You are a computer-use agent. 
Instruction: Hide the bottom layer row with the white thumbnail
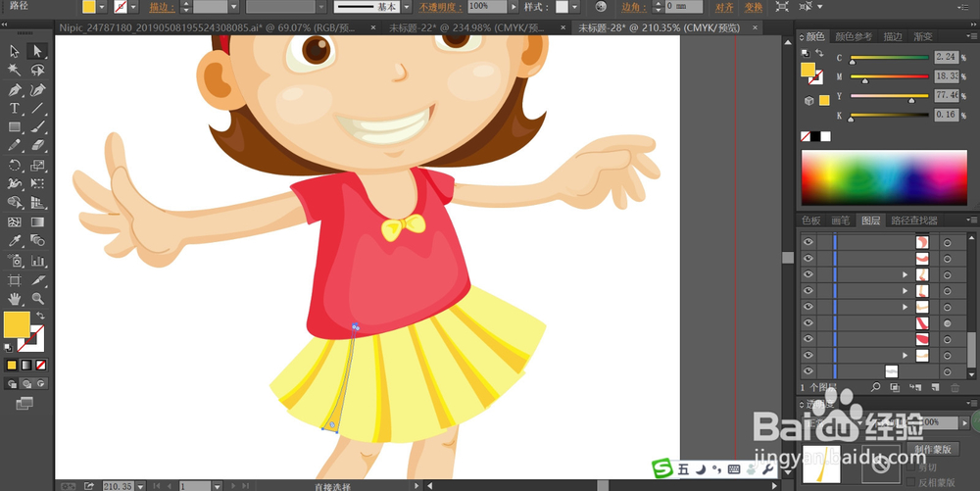click(808, 371)
